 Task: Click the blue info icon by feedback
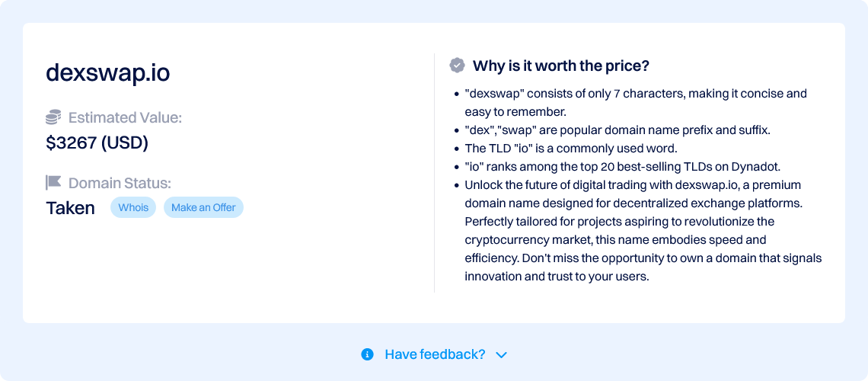click(367, 354)
